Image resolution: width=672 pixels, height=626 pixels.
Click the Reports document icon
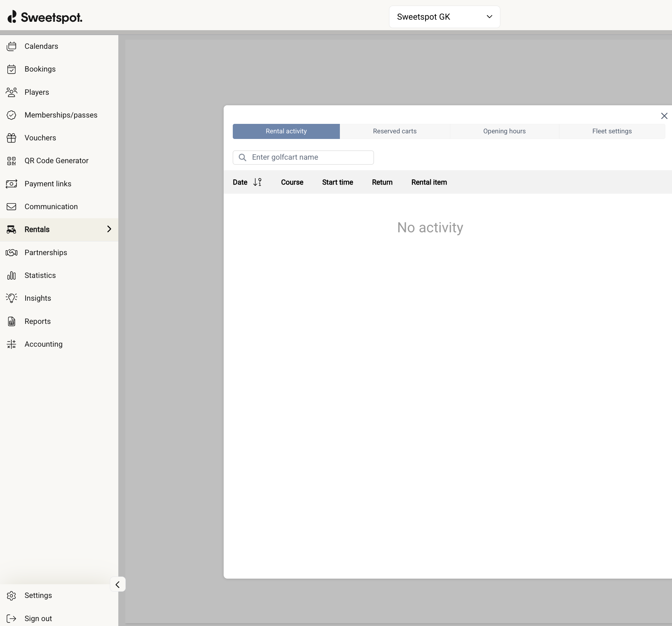point(12,321)
